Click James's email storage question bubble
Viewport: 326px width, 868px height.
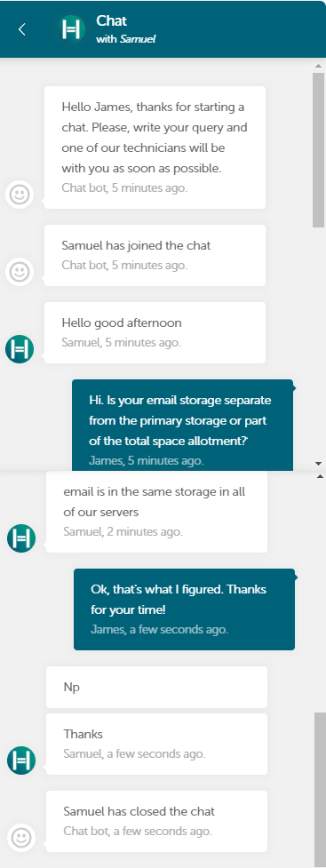pos(182,426)
